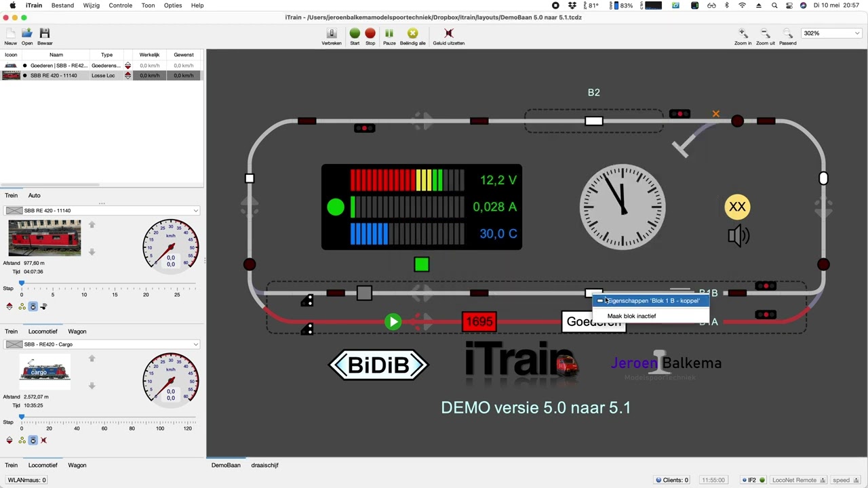868x488 pixels.
Task: Open the Wijzig menu
Action: coord(91,5)
